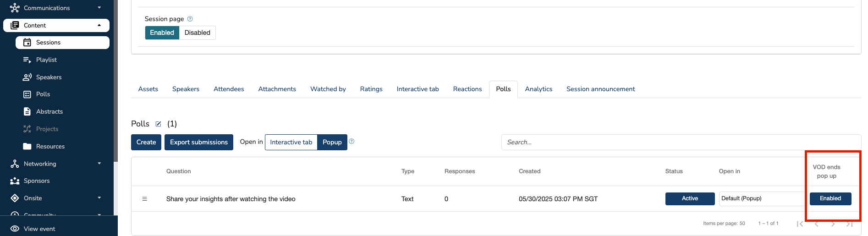
Task: Set Session page to Disabled
Action: coord(197,33)
